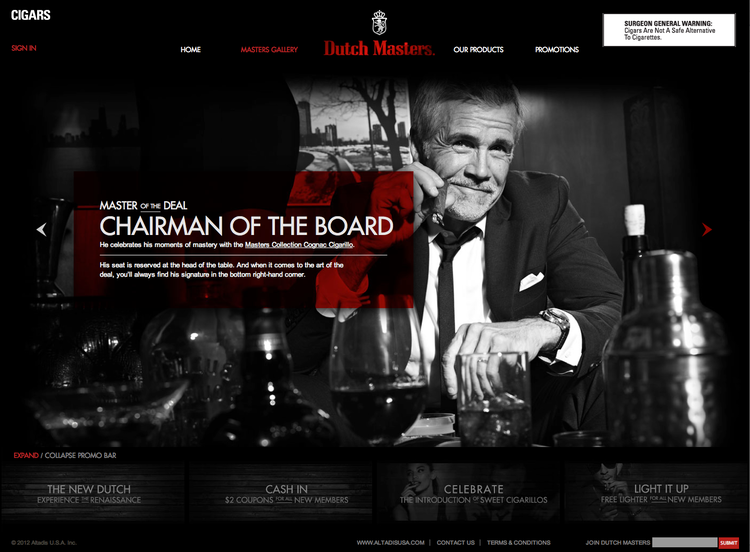Open Terms & Conditions link
The image size is (750, 552).
pyautogui.click(x=518, y=542)
